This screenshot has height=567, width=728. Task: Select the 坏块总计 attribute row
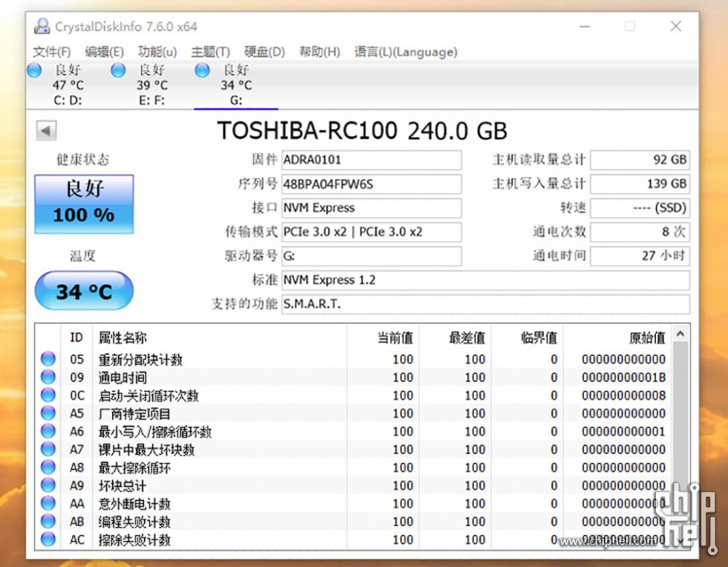(x=354, y=486)
